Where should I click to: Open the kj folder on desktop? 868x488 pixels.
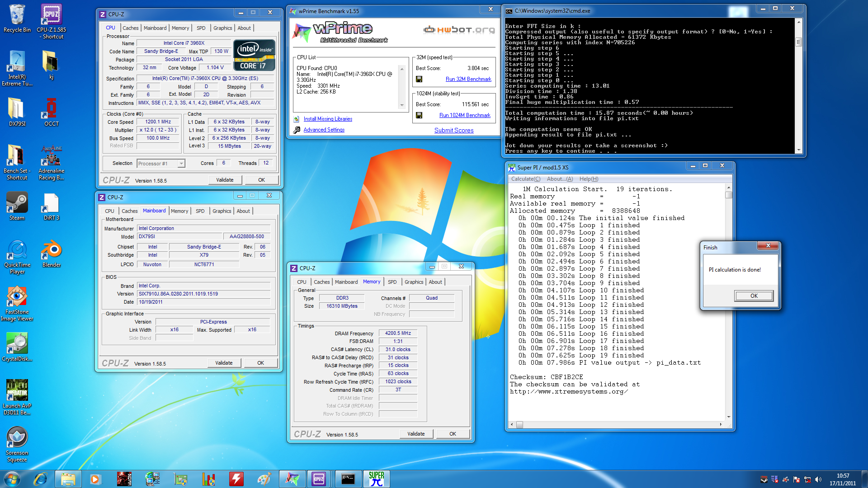pos(51,65)
